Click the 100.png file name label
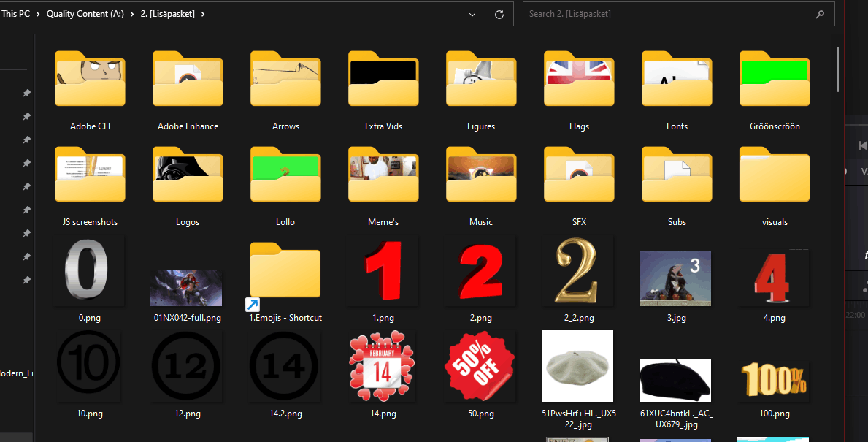The image size is (868, 442). coord(775,414)
